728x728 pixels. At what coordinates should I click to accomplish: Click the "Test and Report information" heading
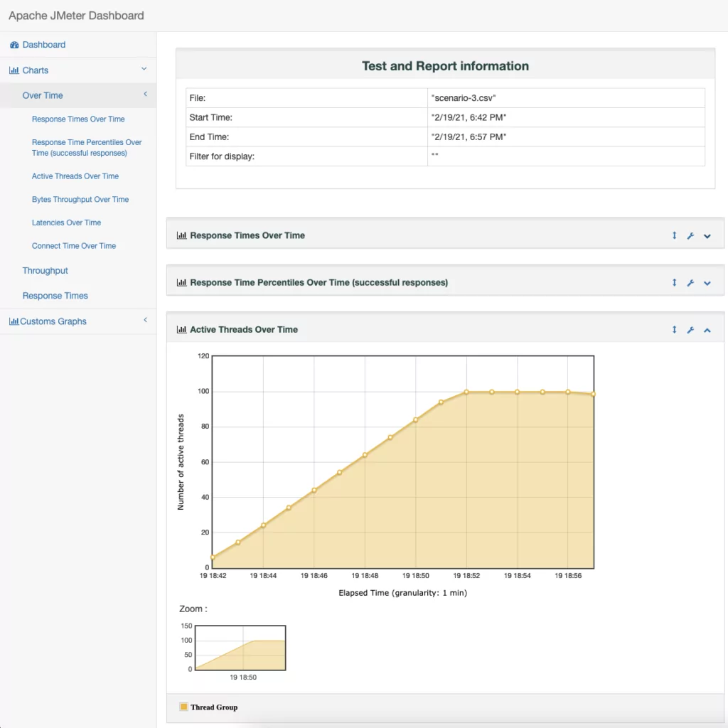[x=445, y=66]
